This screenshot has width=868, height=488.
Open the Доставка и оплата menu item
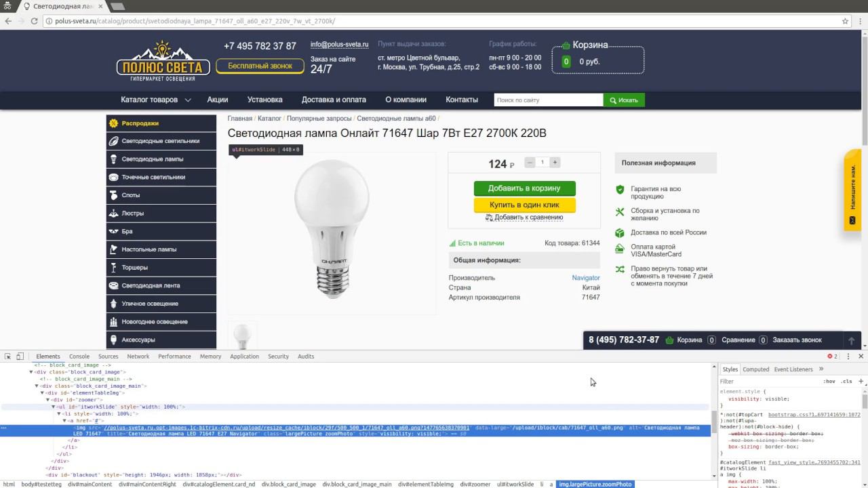[334, 100]
